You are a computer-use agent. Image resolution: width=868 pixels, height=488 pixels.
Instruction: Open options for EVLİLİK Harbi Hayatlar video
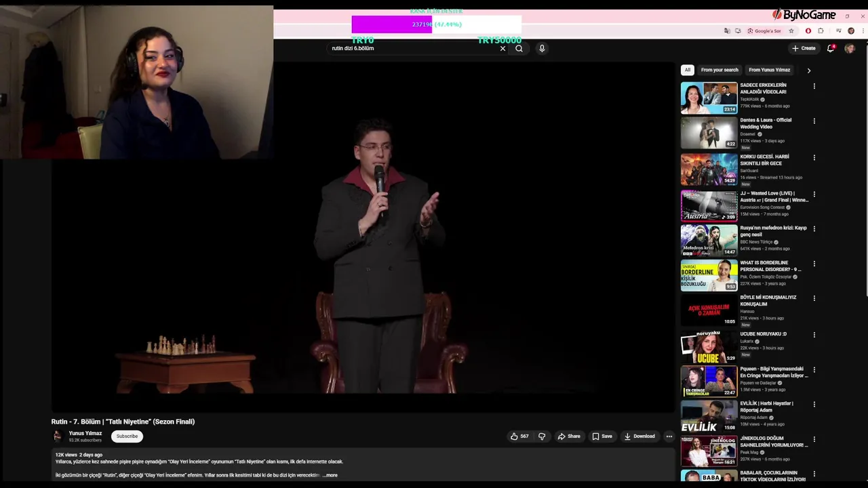pos(814,405)
